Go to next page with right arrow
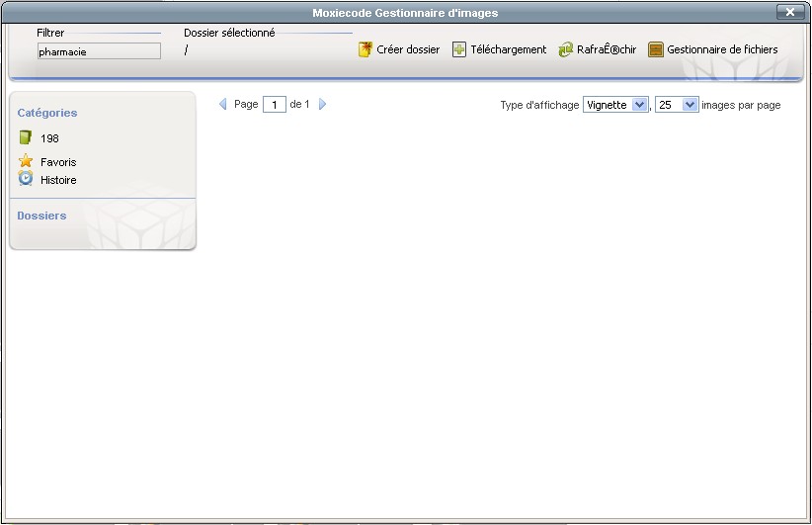 pos(322,104)
